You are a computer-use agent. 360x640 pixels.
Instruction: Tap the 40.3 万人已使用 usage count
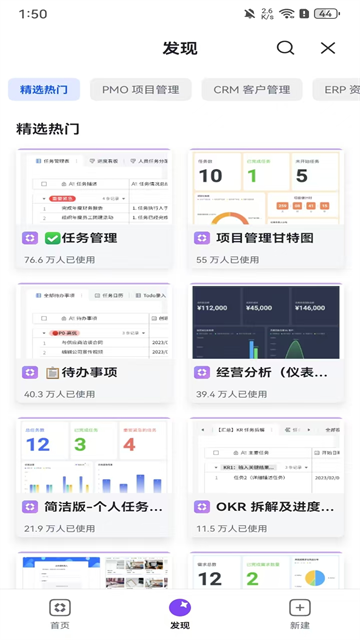[x=60, y=394]
